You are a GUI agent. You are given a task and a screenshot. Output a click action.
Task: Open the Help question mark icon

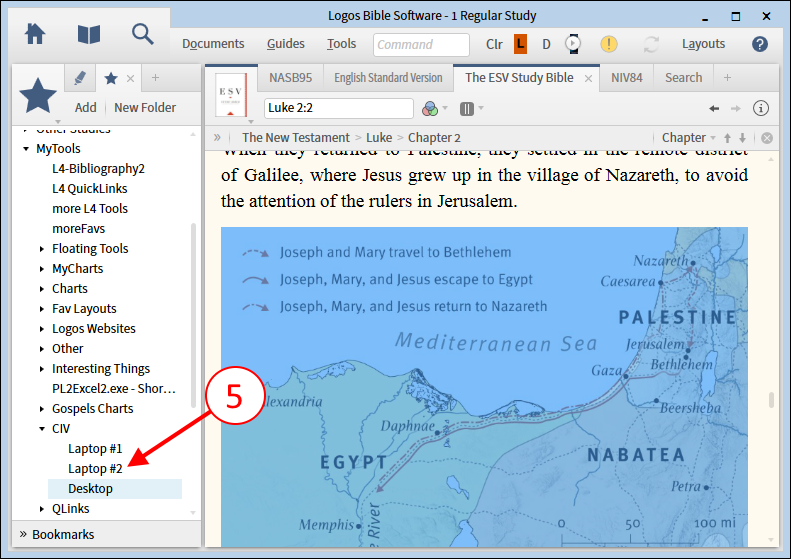click(759, 44)
